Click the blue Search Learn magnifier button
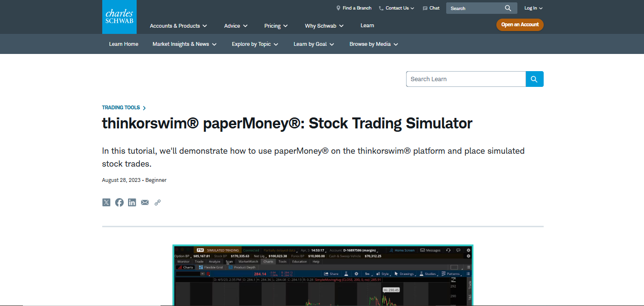Image resolution: width=644 pixels, height=306 pixels. pos(535,79)
